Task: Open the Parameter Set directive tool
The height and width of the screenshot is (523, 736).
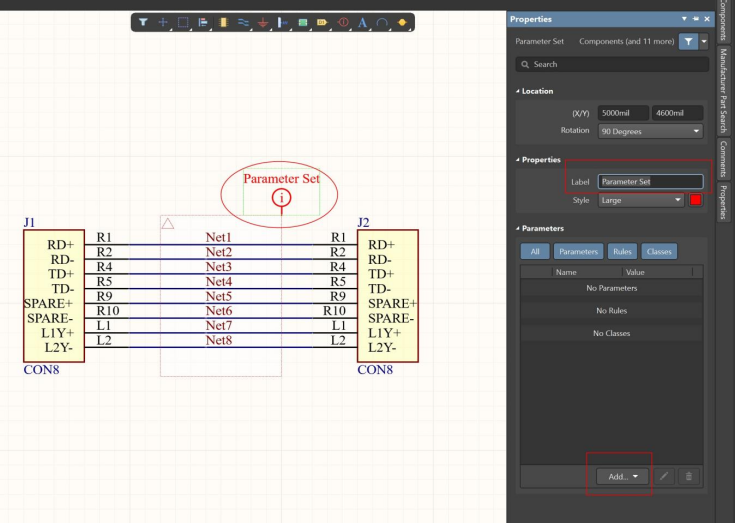Action: click(x=343, y=22)
